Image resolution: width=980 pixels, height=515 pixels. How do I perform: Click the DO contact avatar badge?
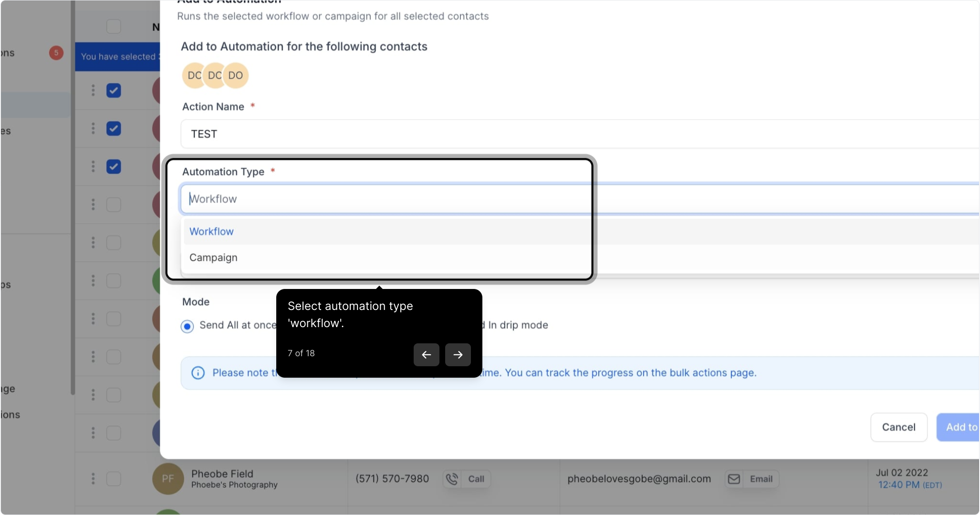236,75
